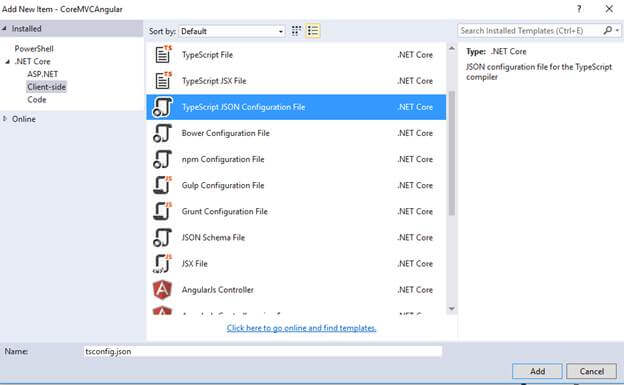Select Code category
The height and width of the screenshot is (385, 624).
click(37, 100)
